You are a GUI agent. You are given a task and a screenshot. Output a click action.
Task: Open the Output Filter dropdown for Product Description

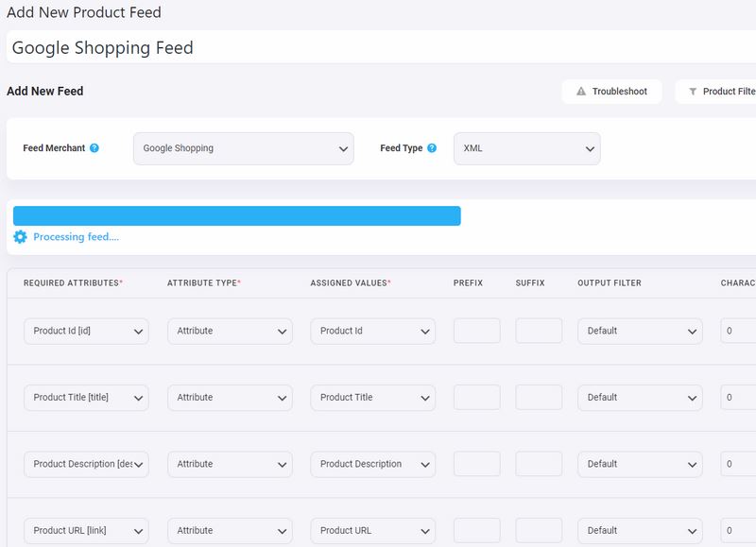pyautogui.click(x=641, y=464)
